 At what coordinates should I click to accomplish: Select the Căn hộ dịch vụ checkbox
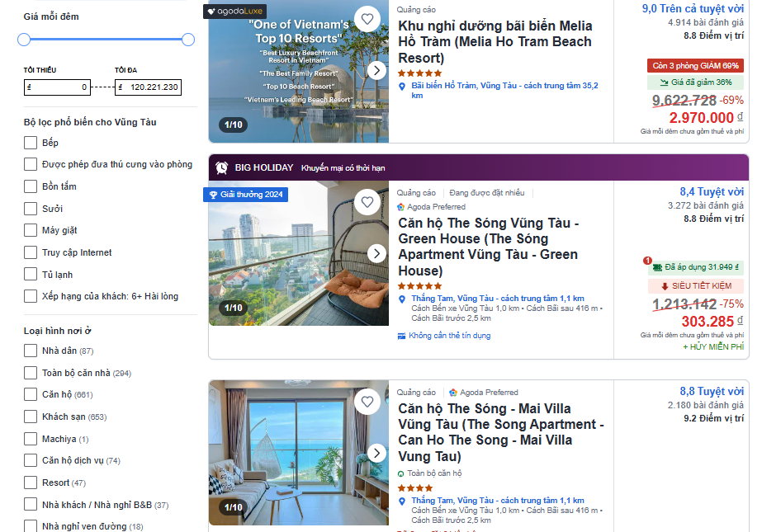pyautogui.click(x=31, y=460)
